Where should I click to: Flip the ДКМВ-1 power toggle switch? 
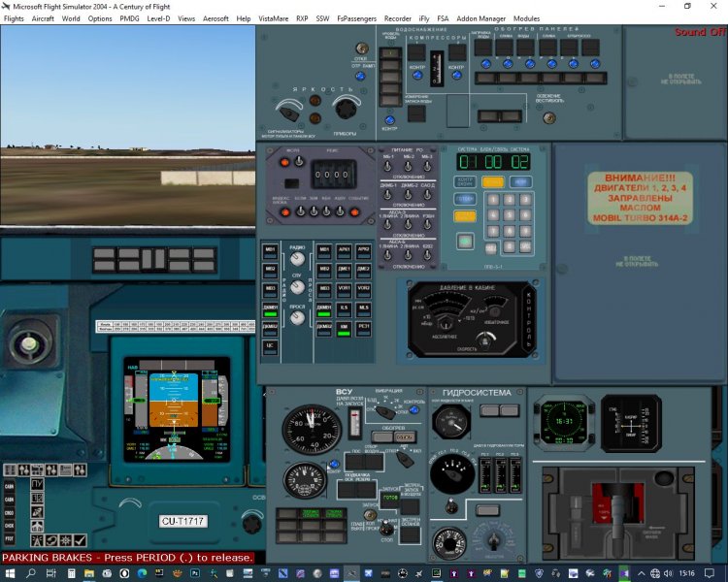tap(388, 195)
